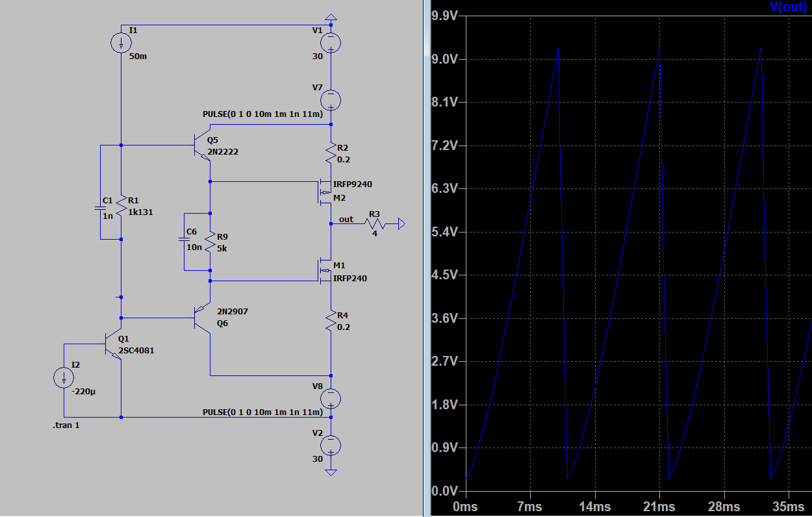812x517 pixels.
Task: Select the I2 current source symbol
Action: point(64,378)
